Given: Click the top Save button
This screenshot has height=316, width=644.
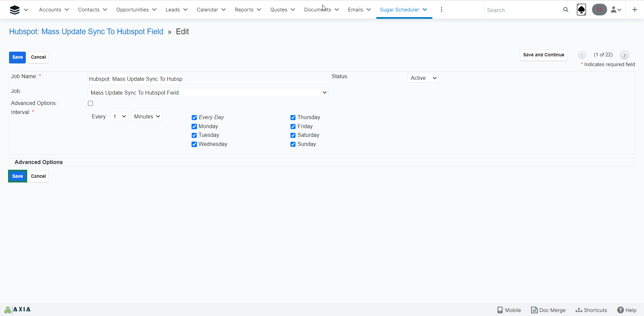Looking at the screenshot, I should [x=17, y=57].
